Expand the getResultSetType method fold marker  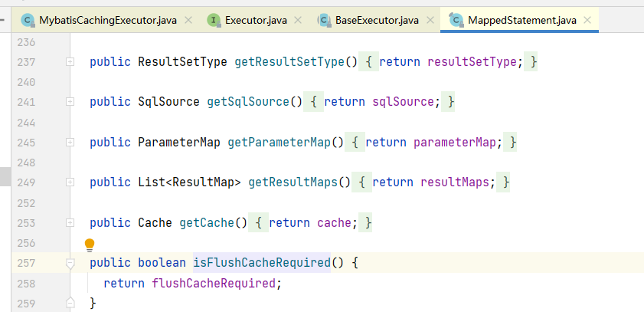[x=70, y=61]
